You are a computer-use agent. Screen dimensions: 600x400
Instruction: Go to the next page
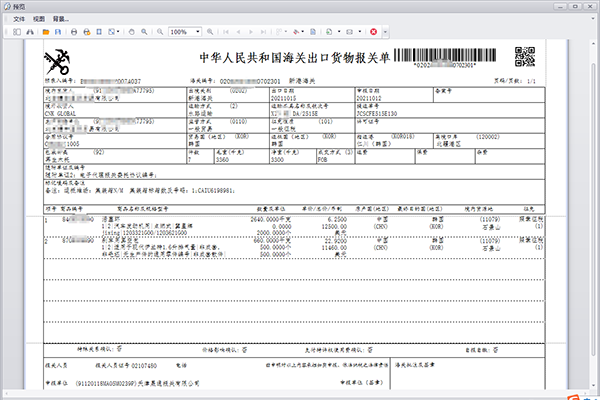point(251,32)
